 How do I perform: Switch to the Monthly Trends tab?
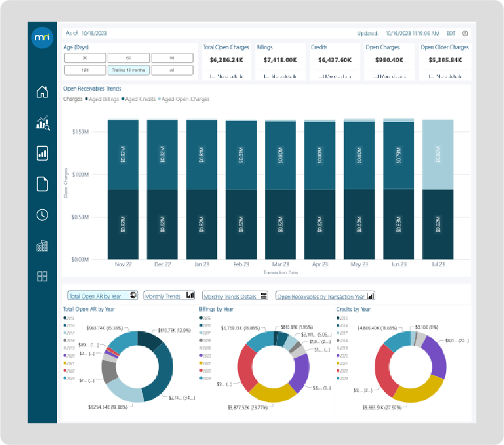click(x=170, y=296)
